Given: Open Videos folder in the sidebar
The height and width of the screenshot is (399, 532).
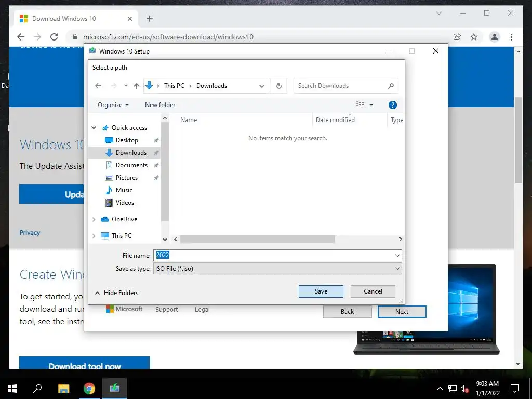Looking at the screenshot, I should tap(125, 203).
